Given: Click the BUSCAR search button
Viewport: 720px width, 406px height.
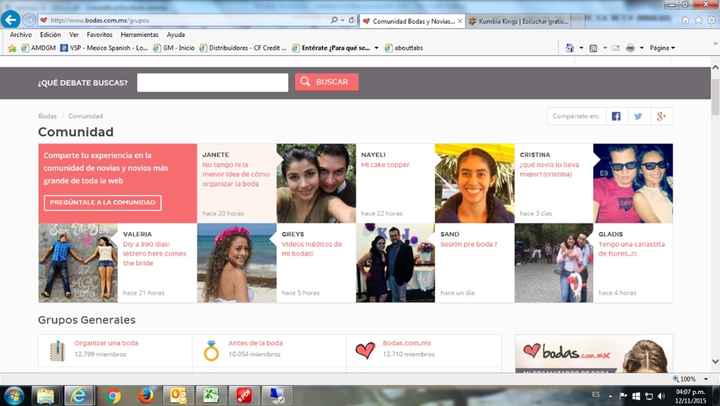Looking at the screenshot, I should [x=326, y=82].
